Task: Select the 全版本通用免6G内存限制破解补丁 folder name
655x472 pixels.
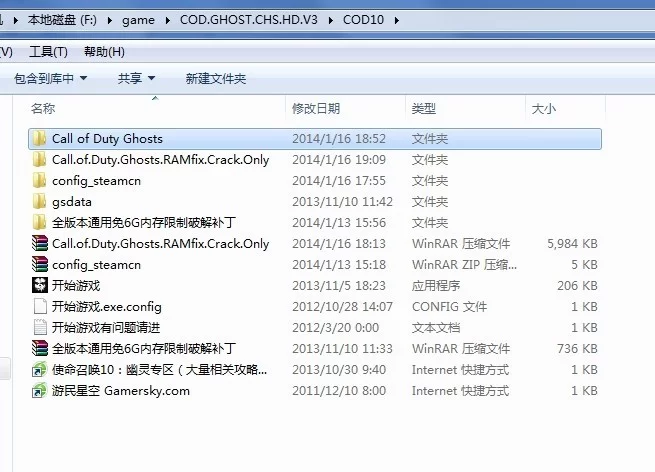Action: point(144,223)
